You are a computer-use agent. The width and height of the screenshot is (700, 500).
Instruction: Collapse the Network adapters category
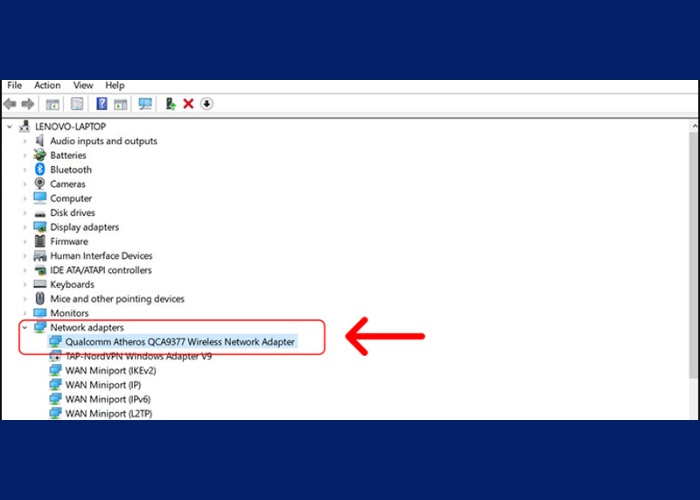(x=25, y=327)
